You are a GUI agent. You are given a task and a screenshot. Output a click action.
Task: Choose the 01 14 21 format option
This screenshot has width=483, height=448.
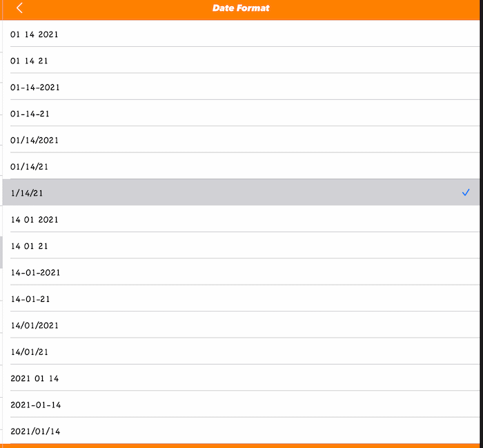pyautogui.click(x=241, y=61)
